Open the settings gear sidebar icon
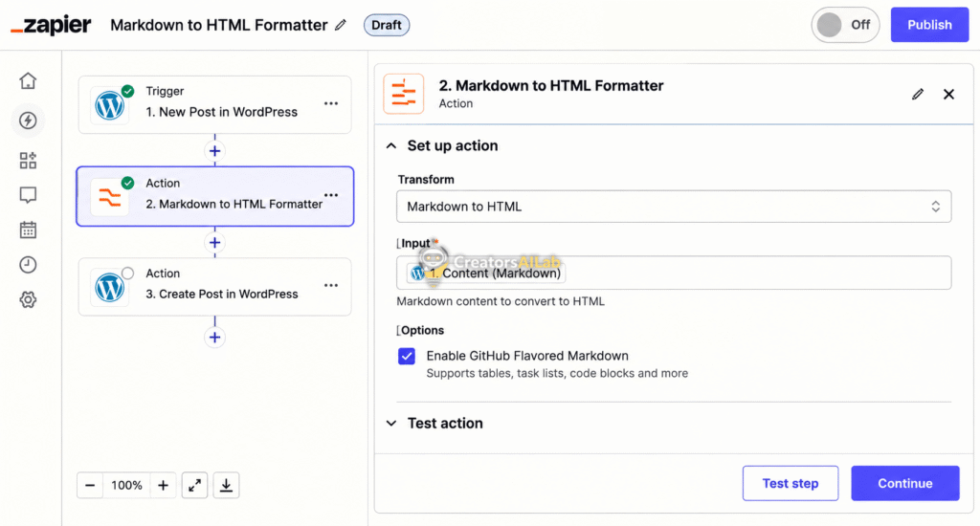Screen dimensions: 980x526 (x=28, y=300)
